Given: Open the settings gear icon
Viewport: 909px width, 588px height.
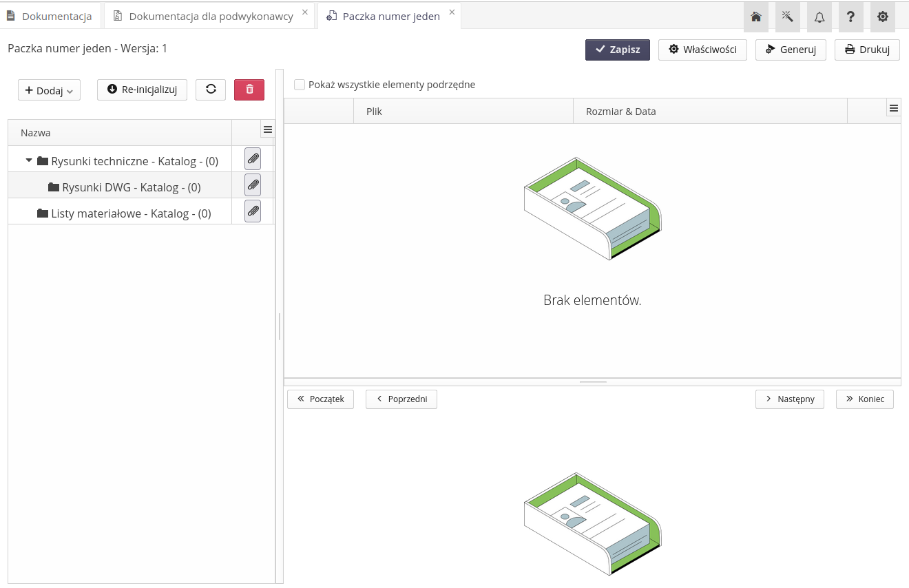Looking at the screenshot, I should point(883,17).
